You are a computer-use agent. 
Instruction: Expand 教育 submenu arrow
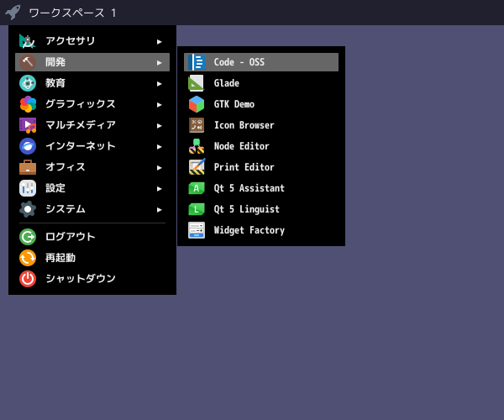[159, 84]
